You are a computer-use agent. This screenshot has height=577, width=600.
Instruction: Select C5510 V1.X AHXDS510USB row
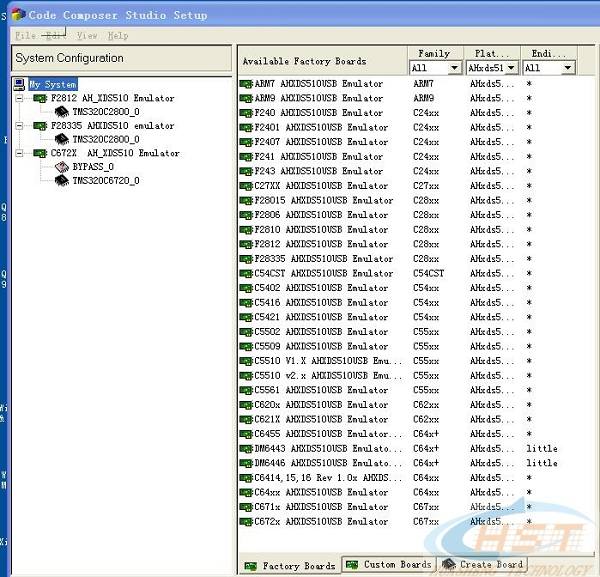pyautogui.click(x=328, y=361)
